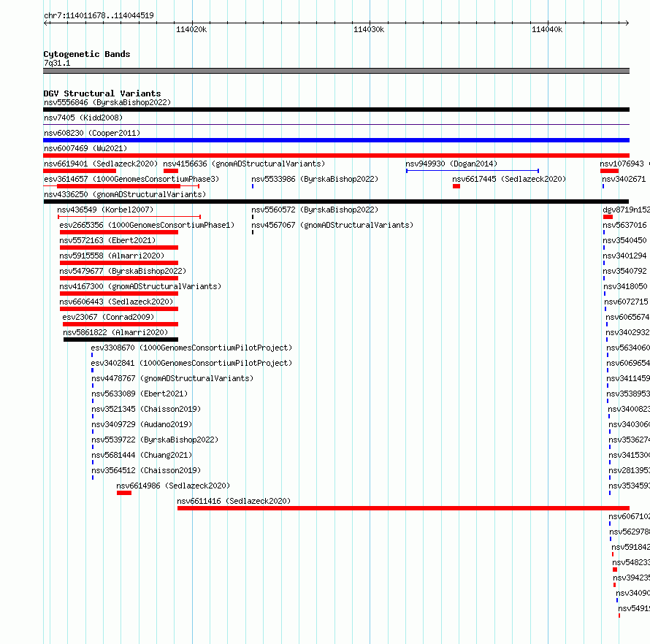The height and width of the screenshot is (644, 650).
Task: Open nsv5681444 (Chuang2021) label
Action: (x=142, y=455)
